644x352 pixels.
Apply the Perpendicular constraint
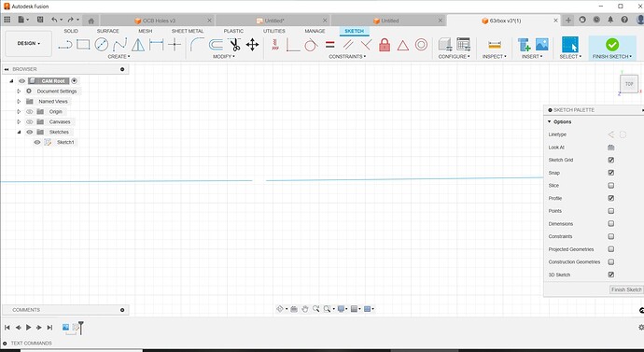pos(366,45)
